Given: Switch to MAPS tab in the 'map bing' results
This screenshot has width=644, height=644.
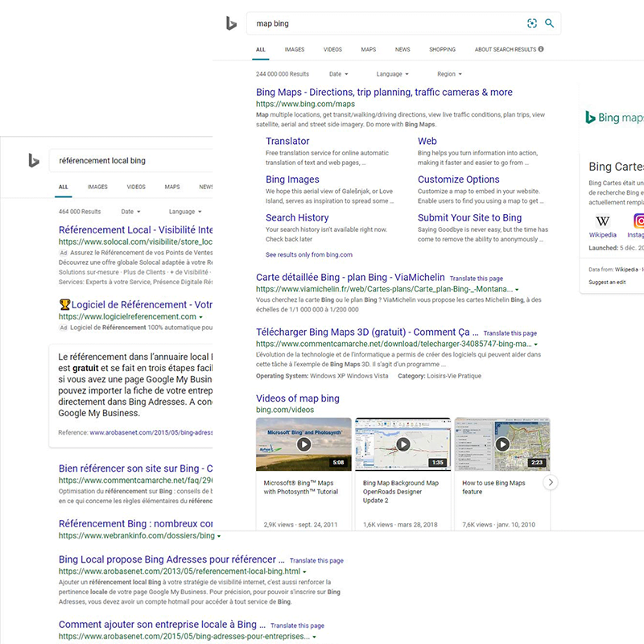Looking at the screenshot, I should coord(369,50).
